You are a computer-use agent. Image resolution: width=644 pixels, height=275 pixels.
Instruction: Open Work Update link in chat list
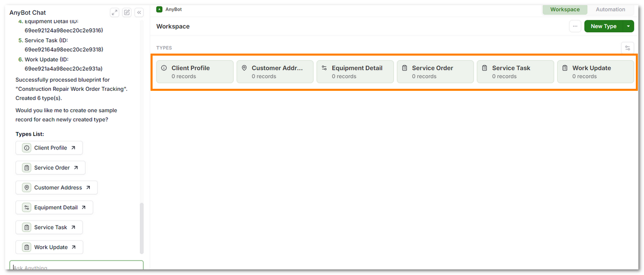[49, 247]
